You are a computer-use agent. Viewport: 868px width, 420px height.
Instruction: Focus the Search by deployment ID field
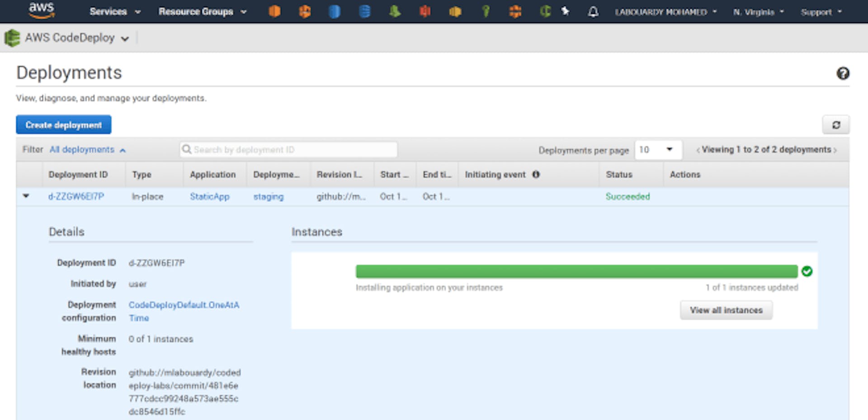click(288, 149)
